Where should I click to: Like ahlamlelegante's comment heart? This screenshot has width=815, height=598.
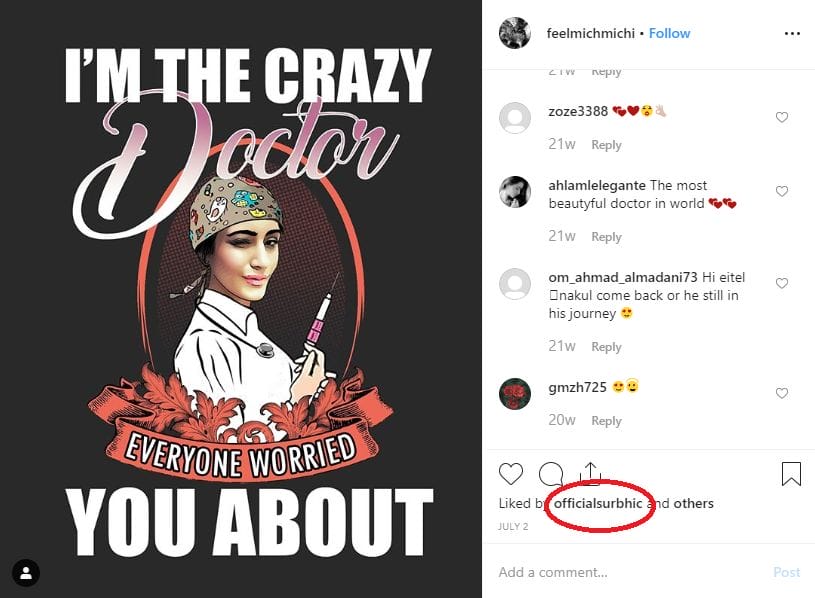tap(782, 191)
